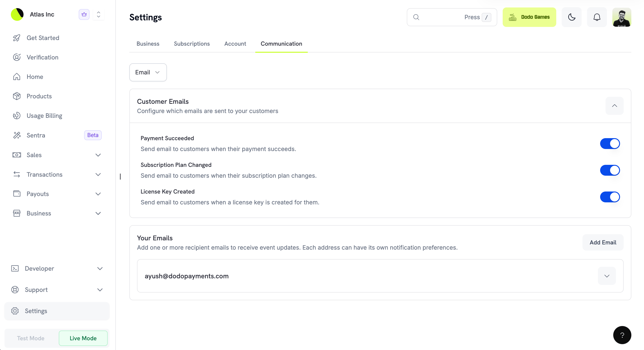The width and height of the screenshot is (644, 350).
Task: Click the search magnifier icon
Action: tap(416, 17)
